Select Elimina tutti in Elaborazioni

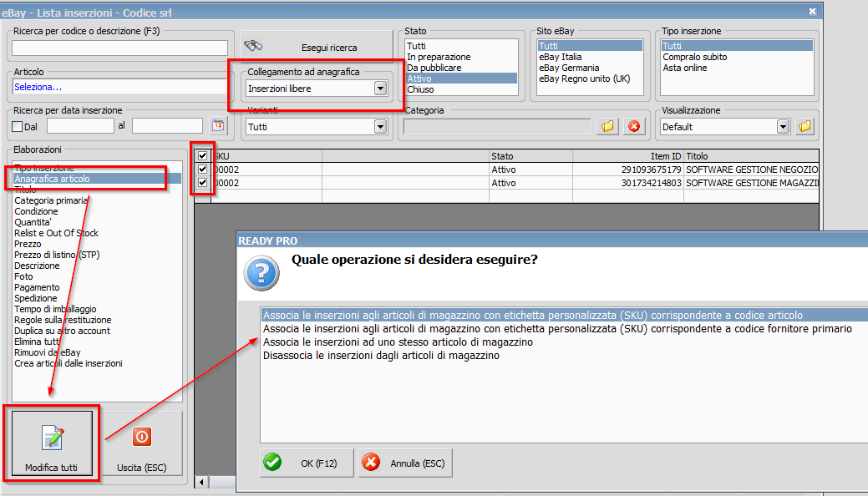pos(97,342)
